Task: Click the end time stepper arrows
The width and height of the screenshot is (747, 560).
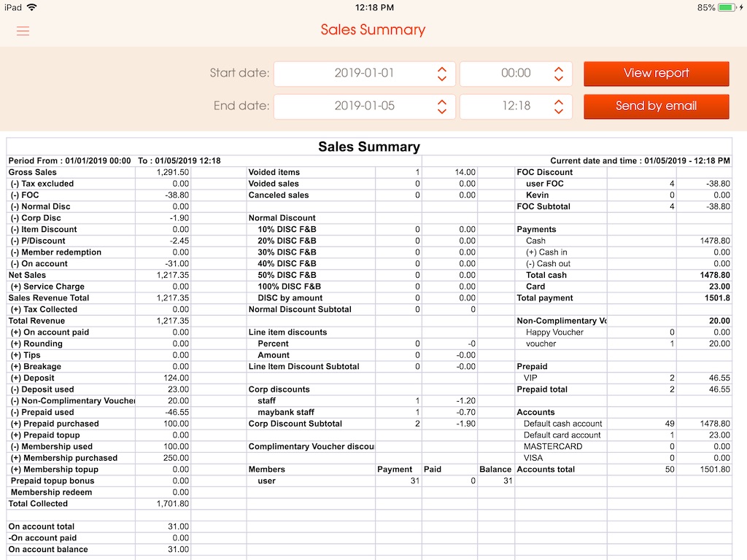Action: (559, 106)
